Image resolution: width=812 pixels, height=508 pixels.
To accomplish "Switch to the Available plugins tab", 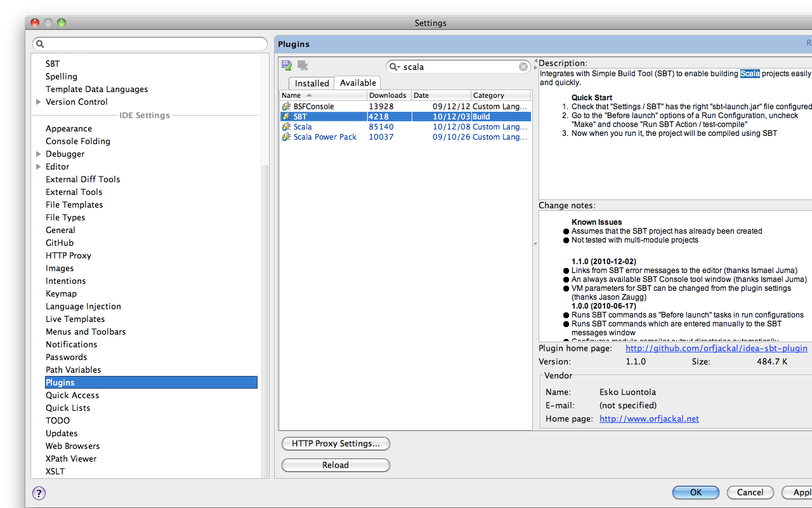I will (358, 83).
